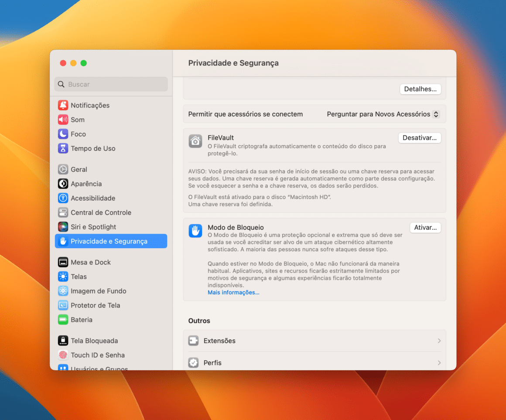The image size is (506, 420).
Task: Switch to Privacidade e Segurança in sidebar
Action: click(x=111, y=241)
